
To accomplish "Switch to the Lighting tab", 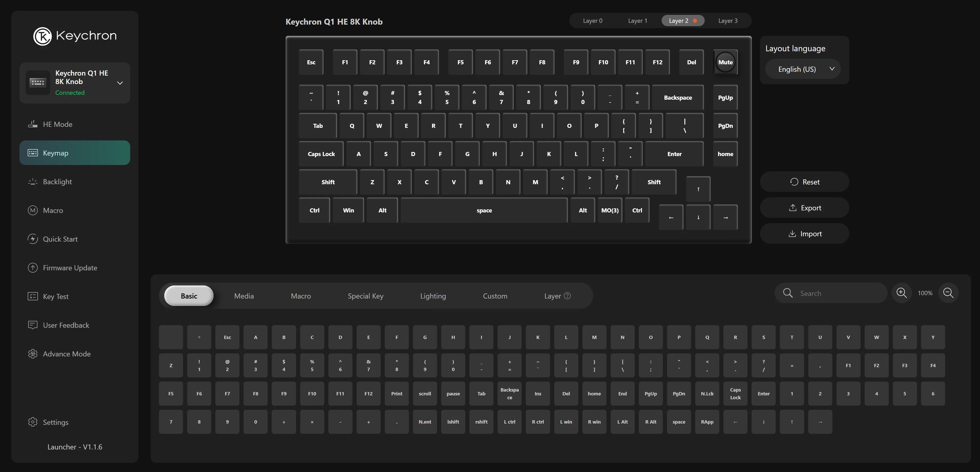I will pos(433,295).
